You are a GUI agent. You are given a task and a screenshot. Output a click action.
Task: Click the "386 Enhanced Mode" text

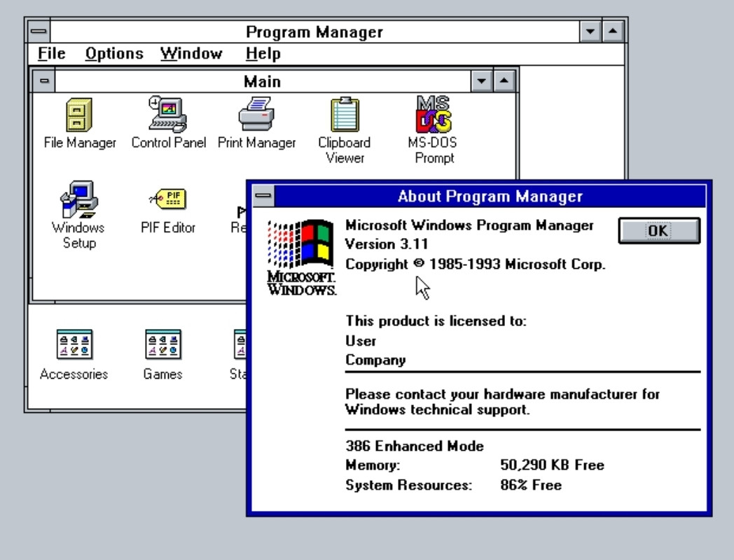415,446
